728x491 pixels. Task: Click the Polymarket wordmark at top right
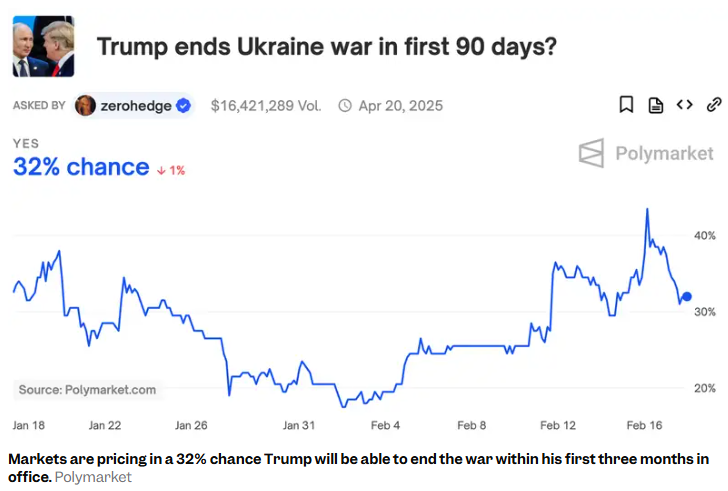(664, 153)
